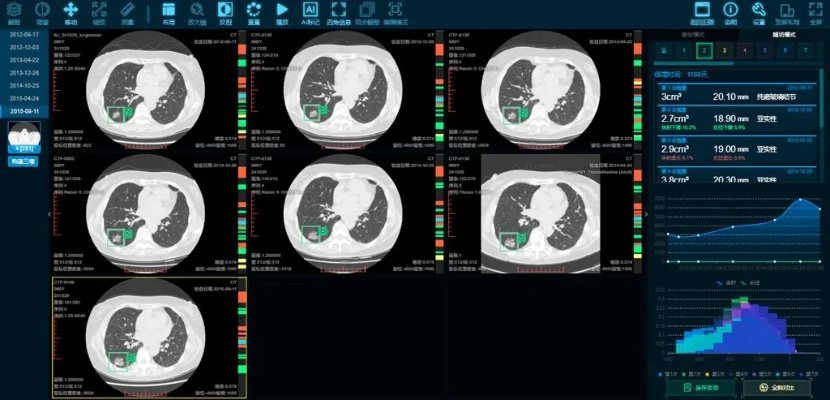Screen dimensions: 830x400
Task: Open the Info (说明) icon
Action: 730,12
